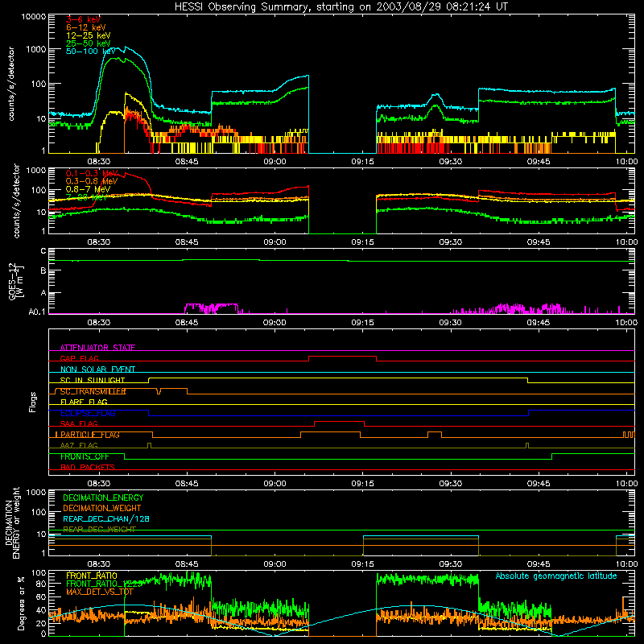Select the BAD_PACKETS flag label
This screenshot has width=644, height=644.
88,467
